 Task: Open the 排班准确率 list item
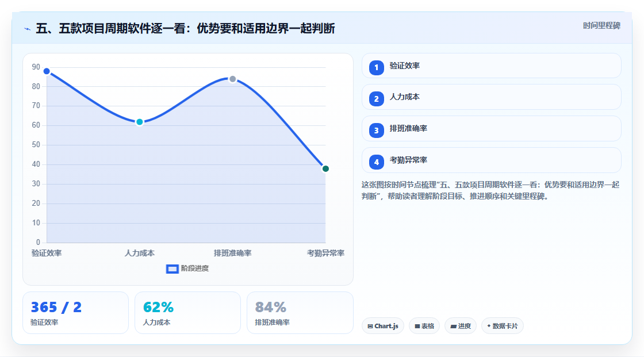click(491, 129)
